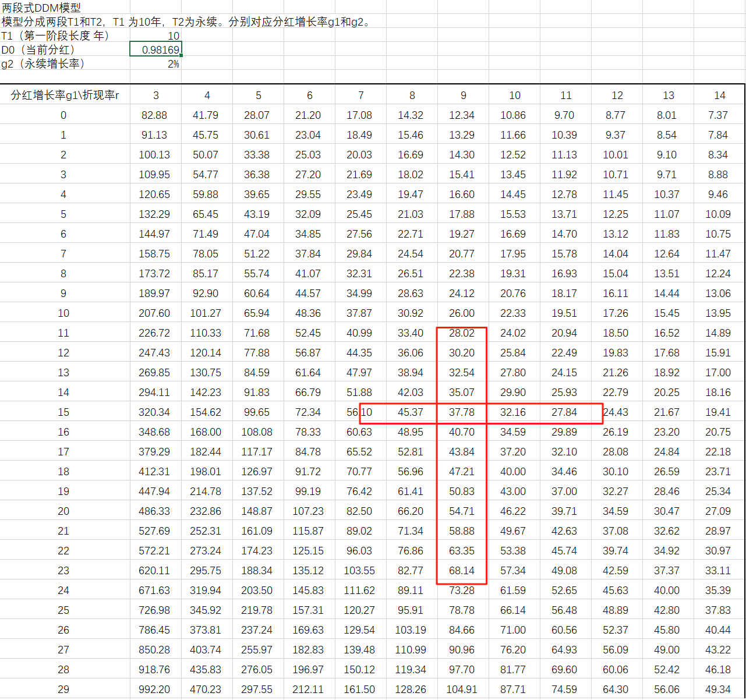Select the discount rate column header 9
The height and width of the screenshot is (700, 746).
point(464,95)
